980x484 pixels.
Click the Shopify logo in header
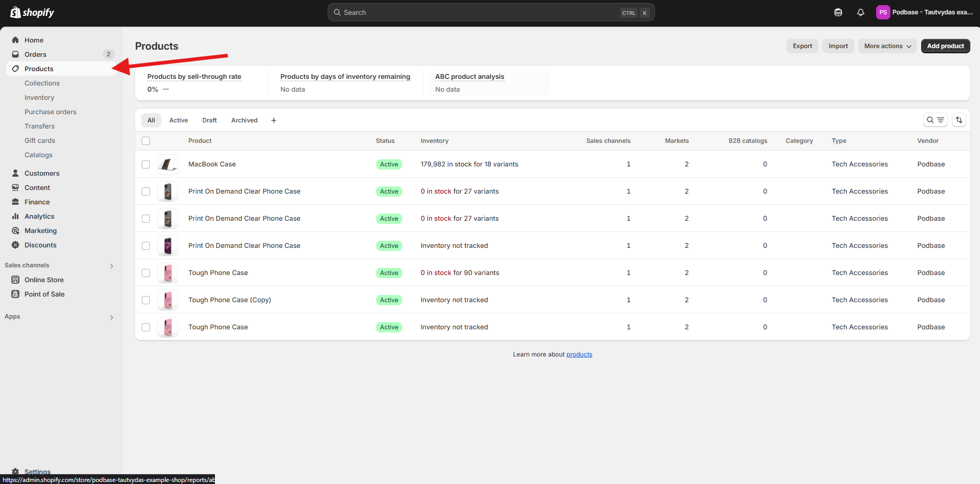click(32, 12)
